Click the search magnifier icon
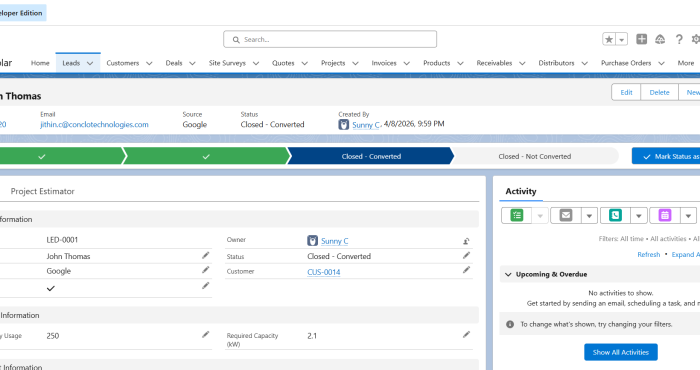 [236, 40]
